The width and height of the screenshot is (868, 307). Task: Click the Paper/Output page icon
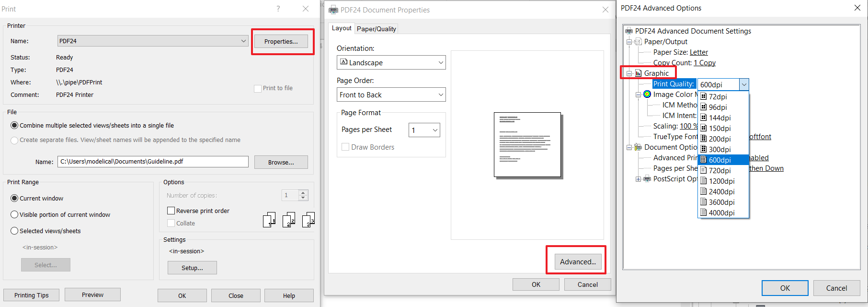(638, 42)
